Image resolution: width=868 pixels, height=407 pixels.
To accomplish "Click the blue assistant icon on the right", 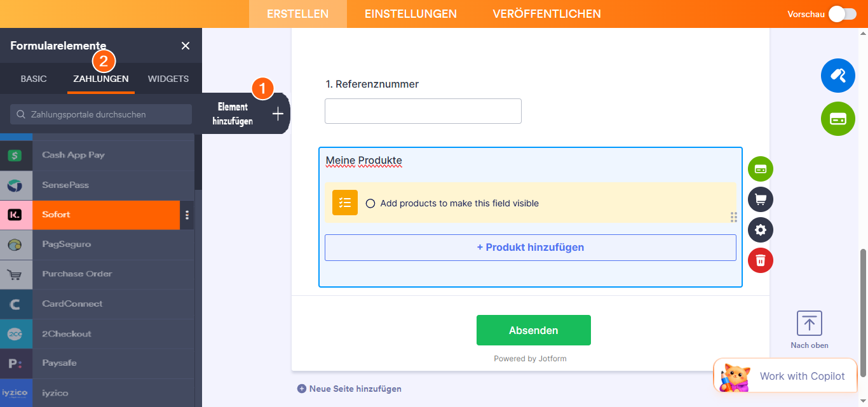I will point(837,75).
